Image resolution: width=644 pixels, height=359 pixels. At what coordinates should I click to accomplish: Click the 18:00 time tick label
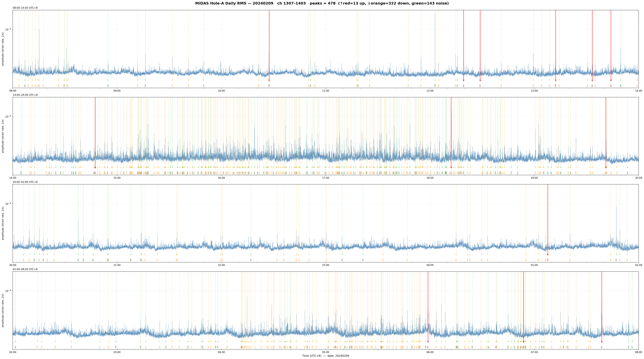click(x=430, y=178)
